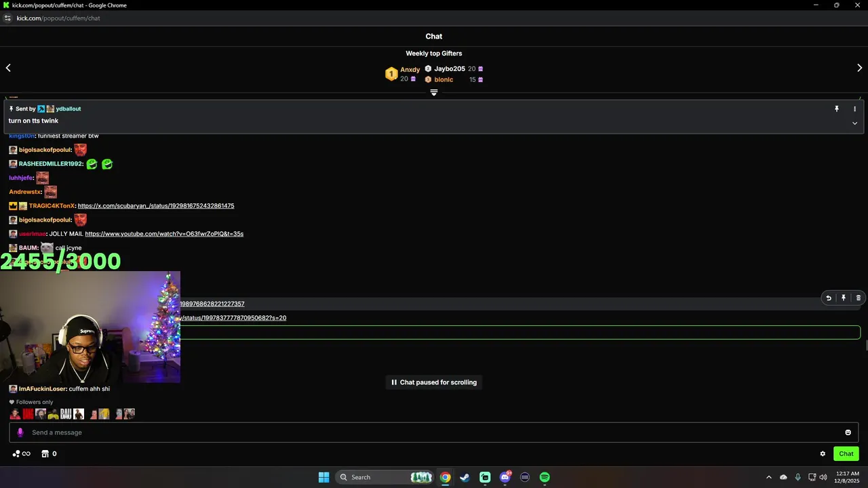Click gifter bionic's name
868x488 pixels.
click(443, 80)
